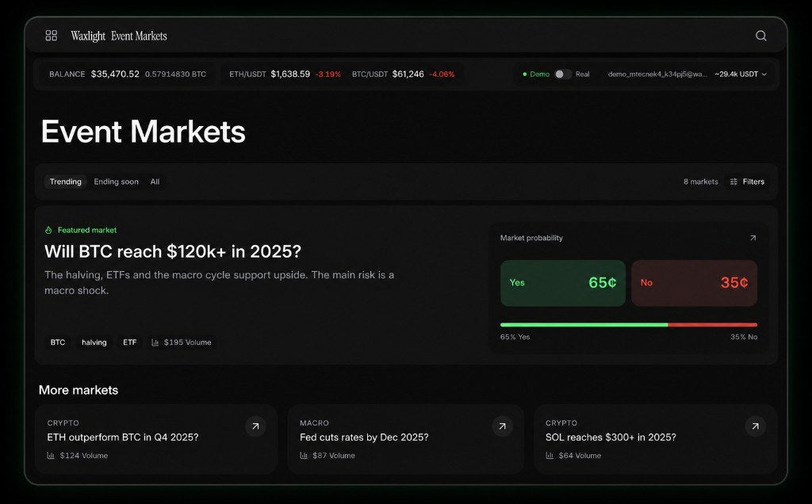
Task: Open the Fed cuts rates by Dec 2025 card
Action: click(x=405, y=439)
